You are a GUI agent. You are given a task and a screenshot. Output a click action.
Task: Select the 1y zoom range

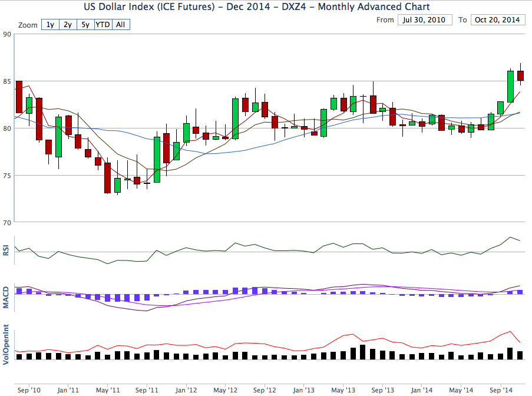click(x=50, y=25)
